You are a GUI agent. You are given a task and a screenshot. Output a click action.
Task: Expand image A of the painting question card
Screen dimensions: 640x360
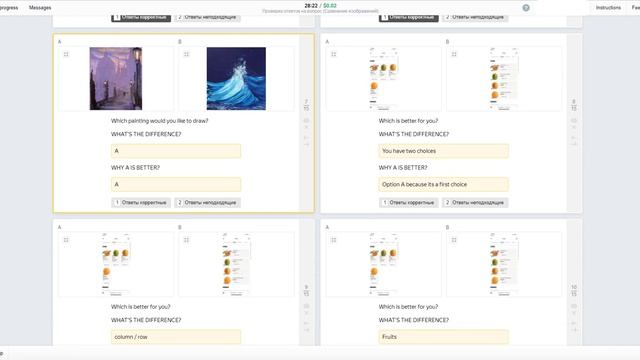[x=66, y=54]
